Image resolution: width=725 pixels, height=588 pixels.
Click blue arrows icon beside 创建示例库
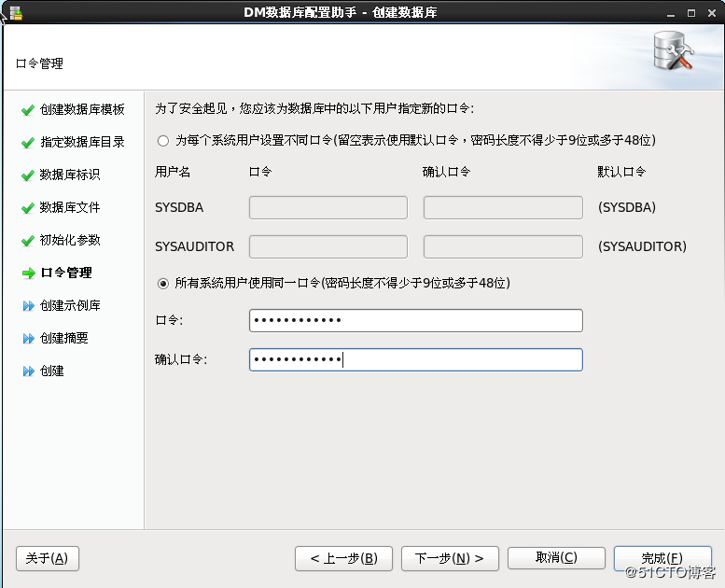[x=29, y=306]
